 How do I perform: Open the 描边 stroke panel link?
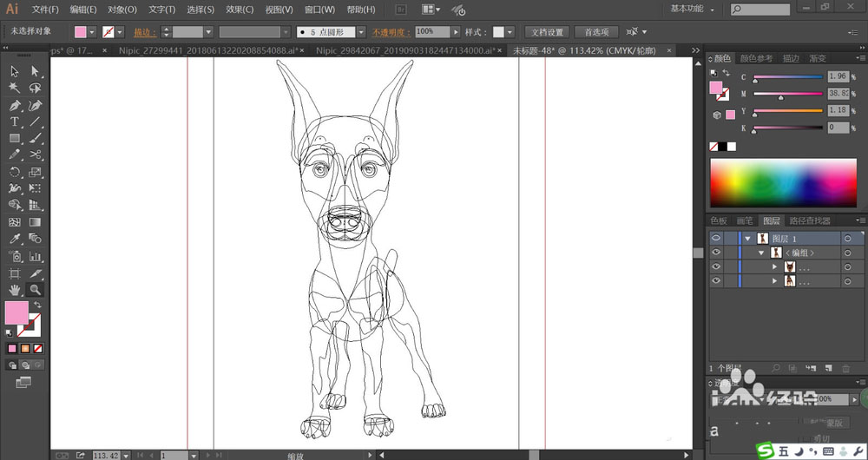point(145,33)
